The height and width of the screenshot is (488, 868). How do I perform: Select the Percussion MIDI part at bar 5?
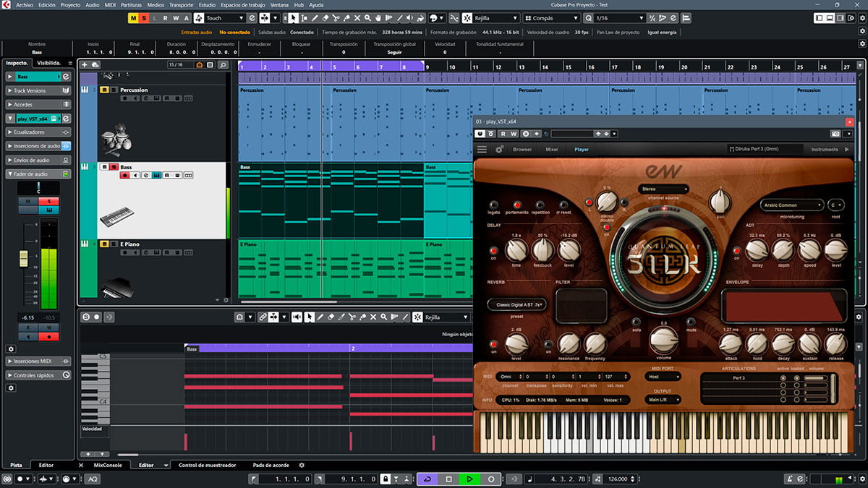pos(378,123)
